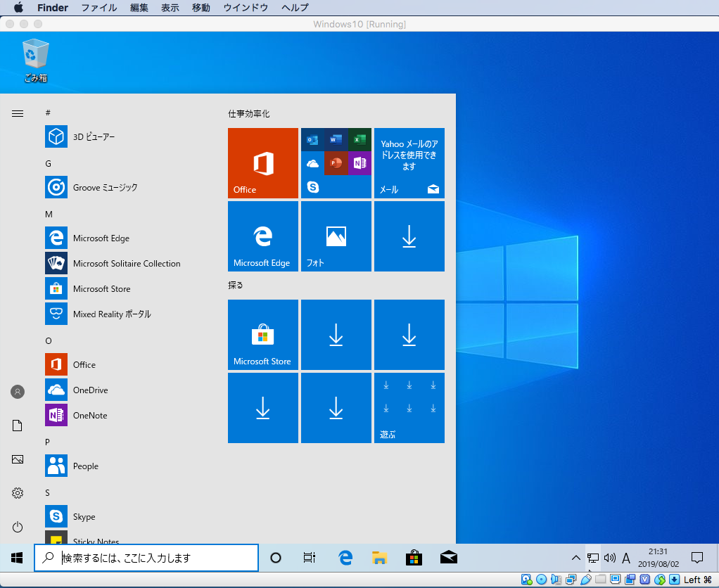The width and height of the screenshot is (719, 588).
Task: Open Outlook icon in Office tile group
Action: pos(313,140)
